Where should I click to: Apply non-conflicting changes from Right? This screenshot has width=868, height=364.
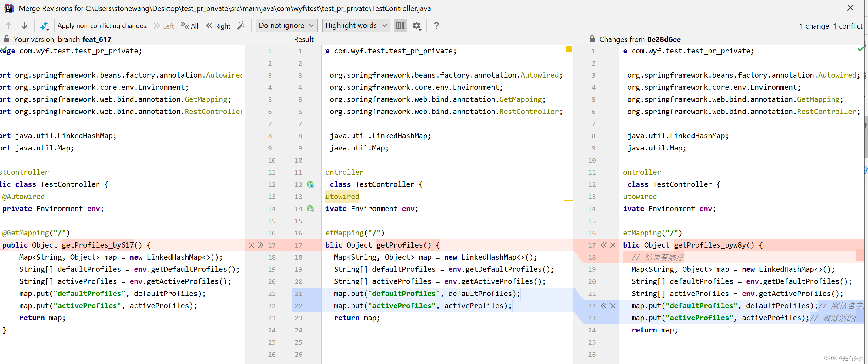pyautogui.click(x=218, y=26)
